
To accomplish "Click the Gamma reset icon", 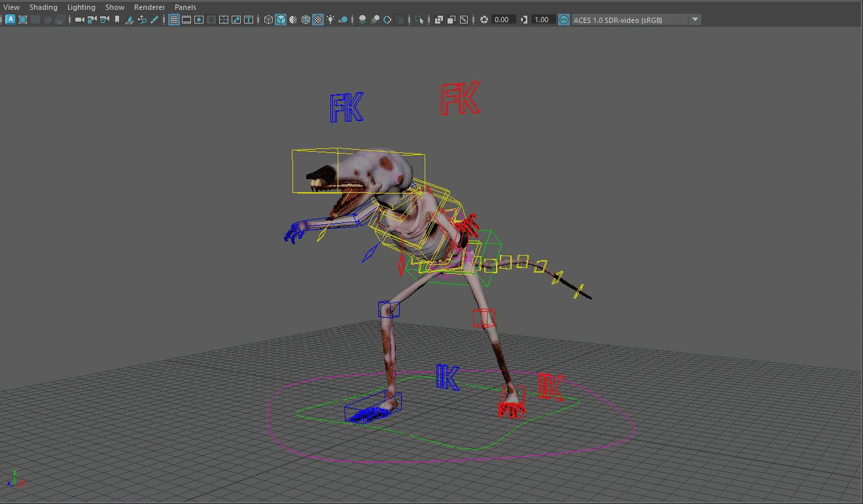I will tap(524, 20).
